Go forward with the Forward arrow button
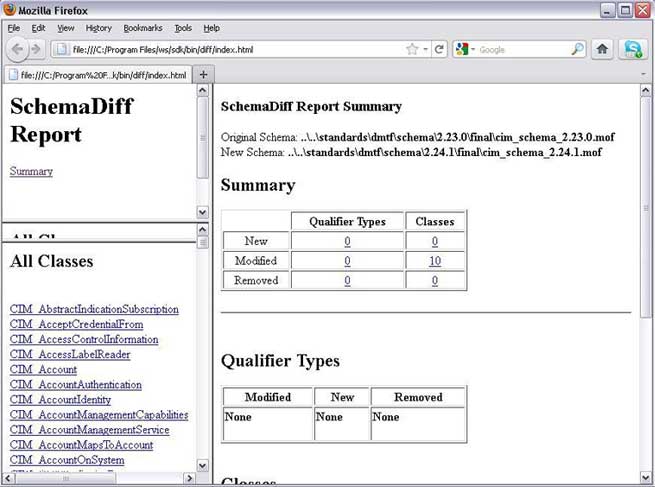 point(37,49)
